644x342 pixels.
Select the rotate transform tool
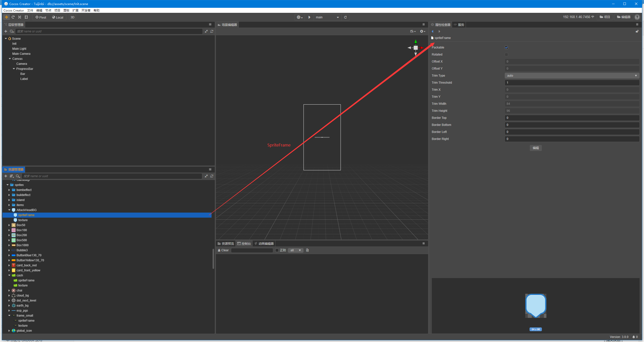point(13,17)
